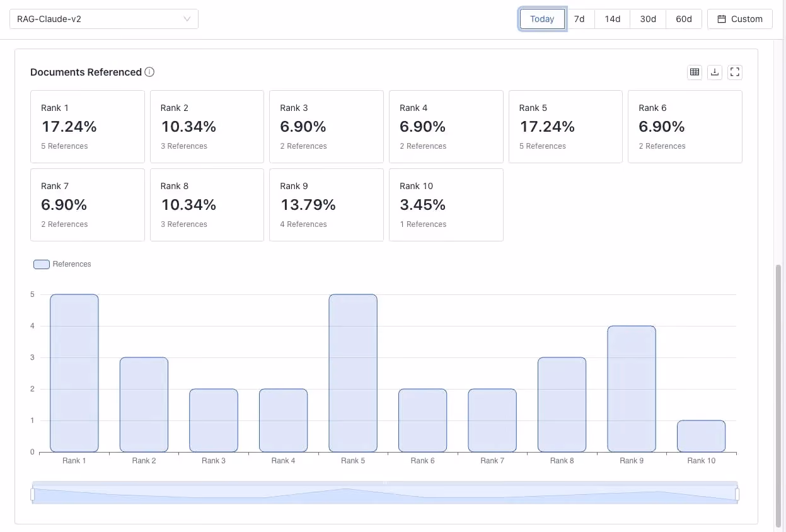
Task: Toggle the References legend series
Action: pyautogui.click(x=62, y=264)
